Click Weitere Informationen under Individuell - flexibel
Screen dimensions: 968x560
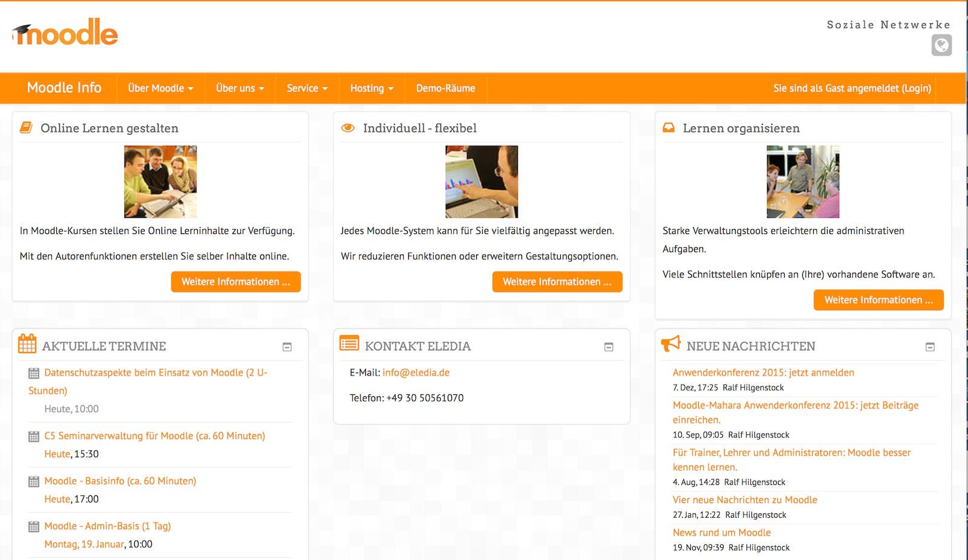pyautogui.click(x=557, y=282)
